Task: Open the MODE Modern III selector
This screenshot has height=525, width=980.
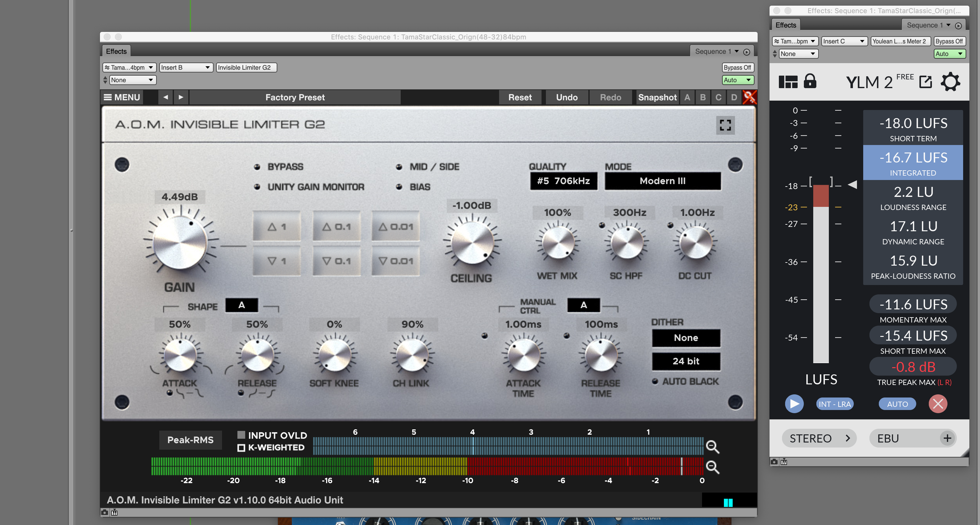Action: click(x=663, y=181)
